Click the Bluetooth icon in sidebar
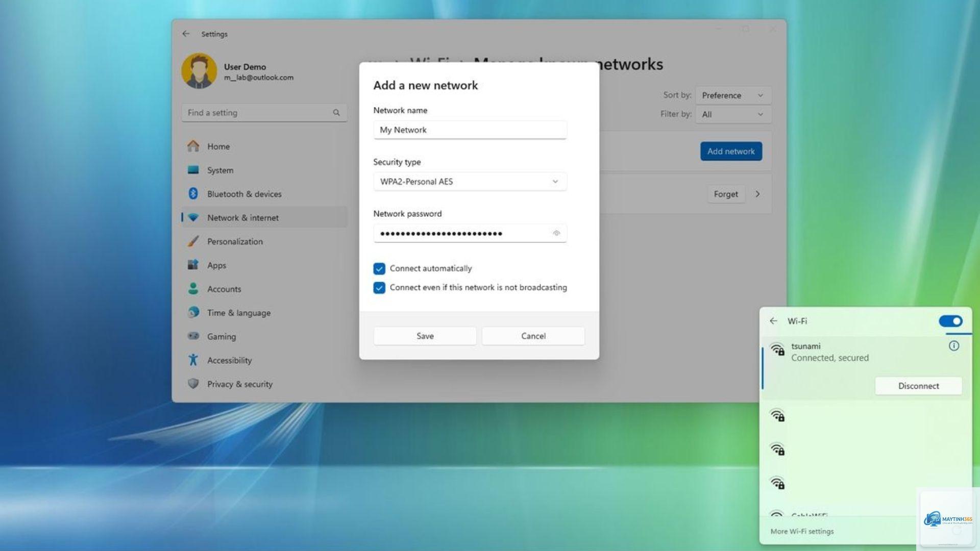980x551 pixels. pyautogui.click(x=193, y=193)
